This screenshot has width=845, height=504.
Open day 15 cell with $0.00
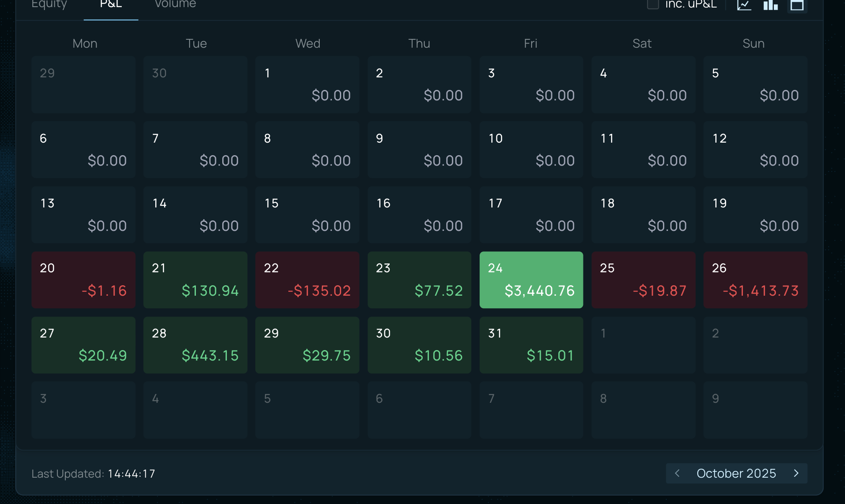click(x=307, y=215)
